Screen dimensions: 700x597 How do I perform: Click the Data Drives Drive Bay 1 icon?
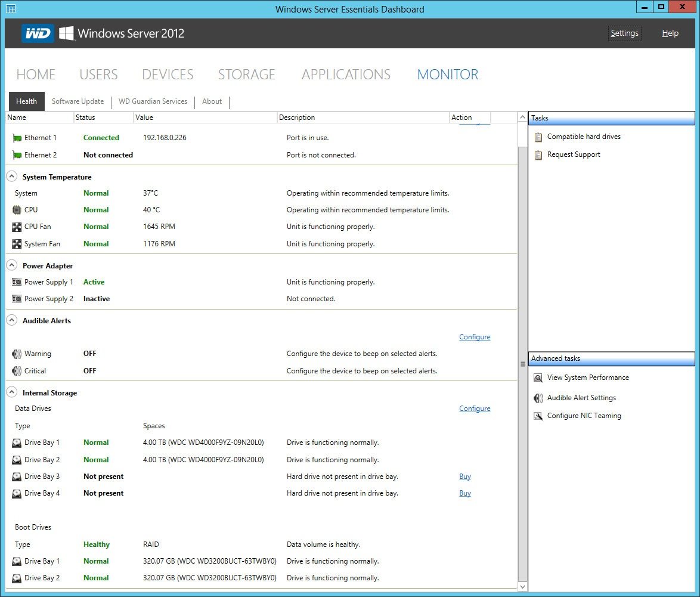17,443
